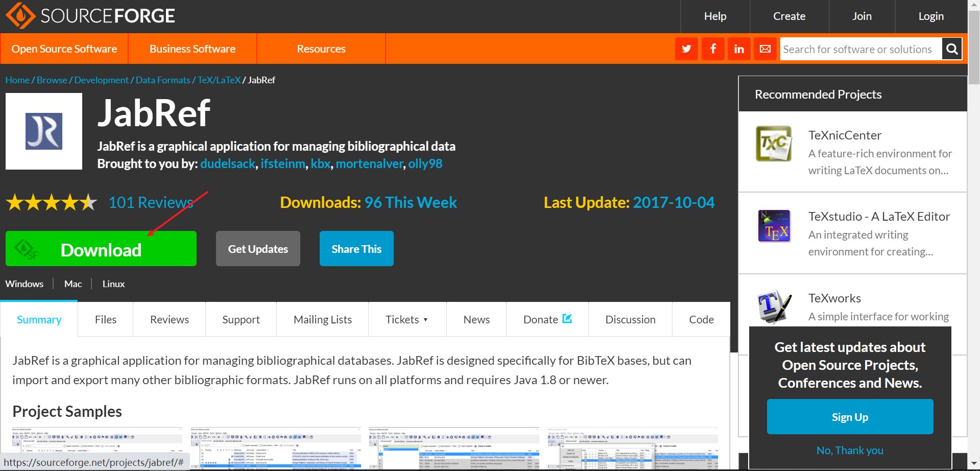The image size is (980, 471).
Task: Click the Share This button
Action: (x=356, y=249)
